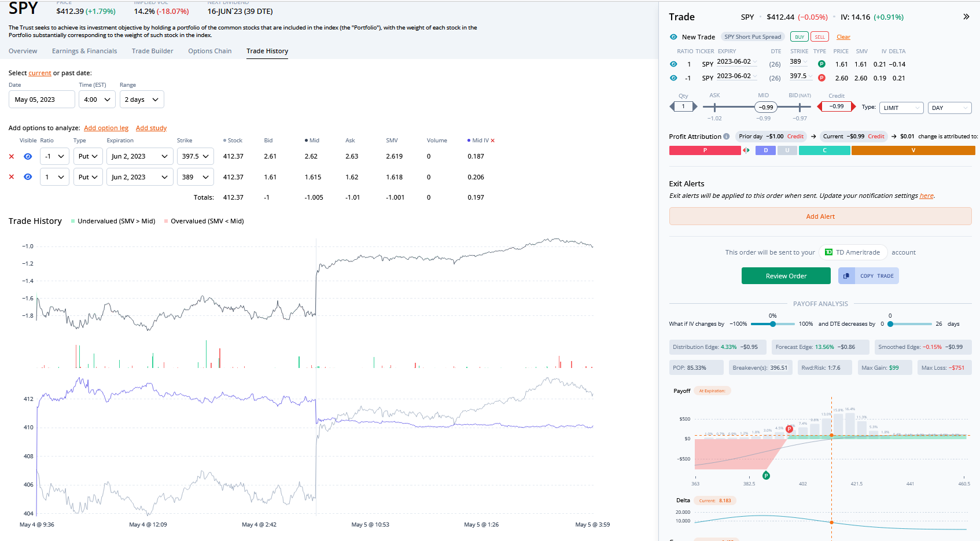This screenshot has height=541, width=980.
Task: Collapse the Trade panel with double-chevron icon
Action: point(966,17)
